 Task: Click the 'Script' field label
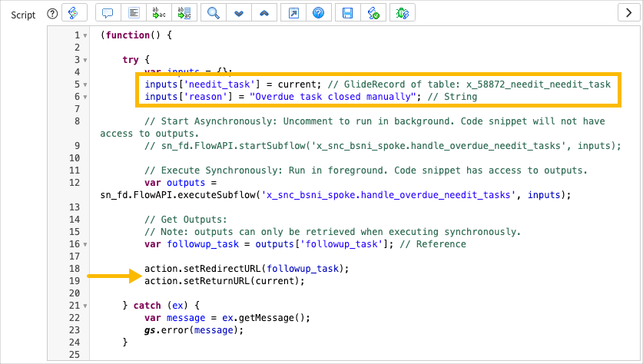coord(23,15)
